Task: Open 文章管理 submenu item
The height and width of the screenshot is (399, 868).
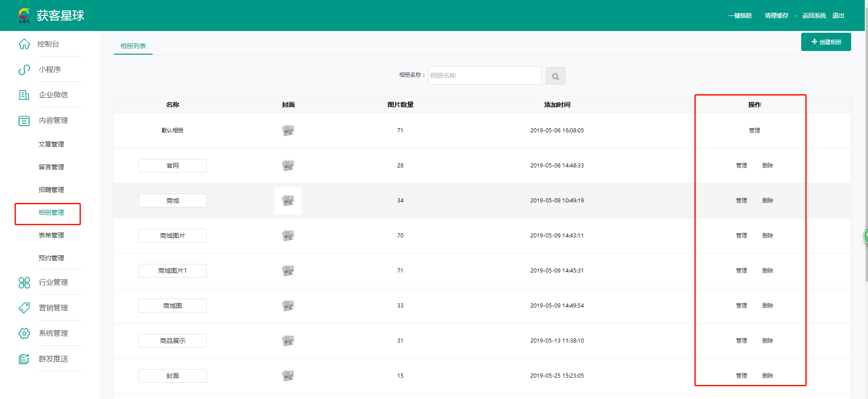Action: (x=51, y=144)
